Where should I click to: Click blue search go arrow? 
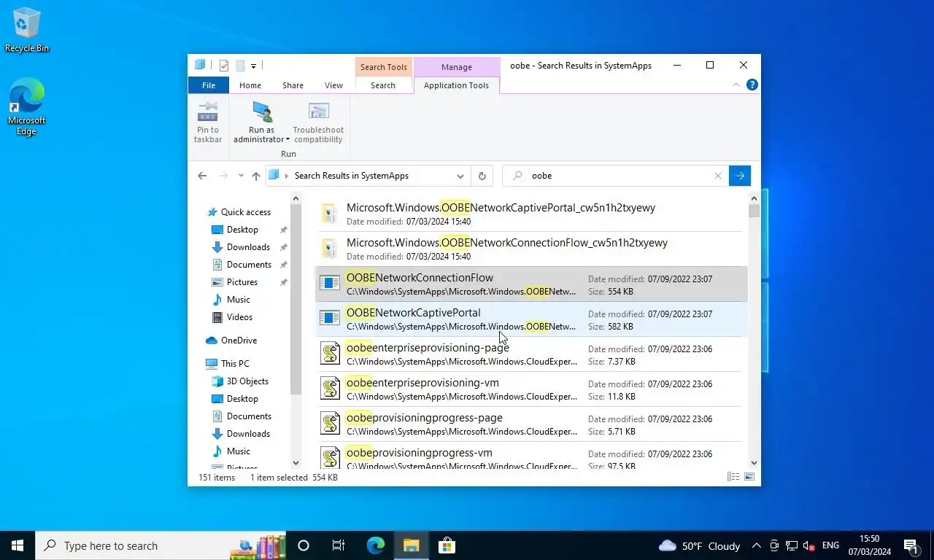click(x=740, y=176)
